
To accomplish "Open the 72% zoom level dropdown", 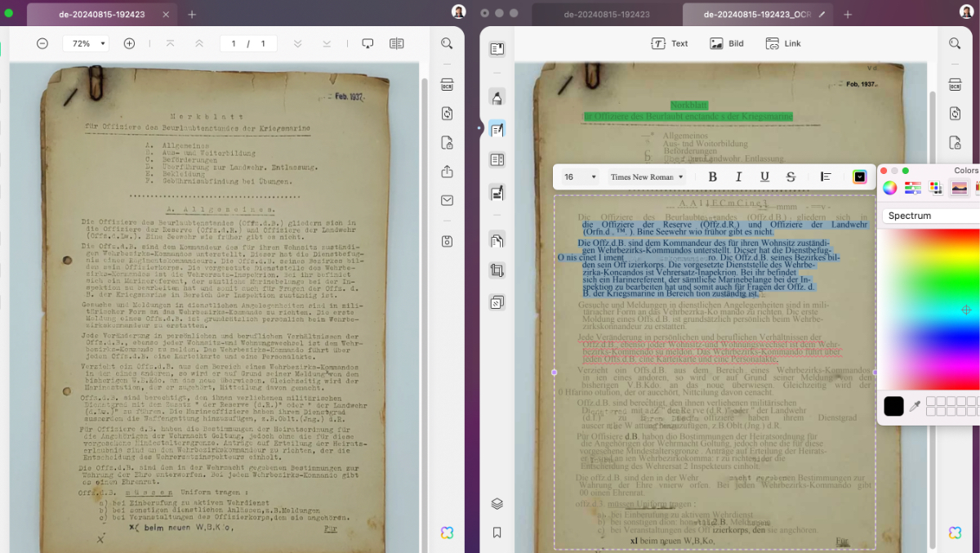I will coord(86,43).
